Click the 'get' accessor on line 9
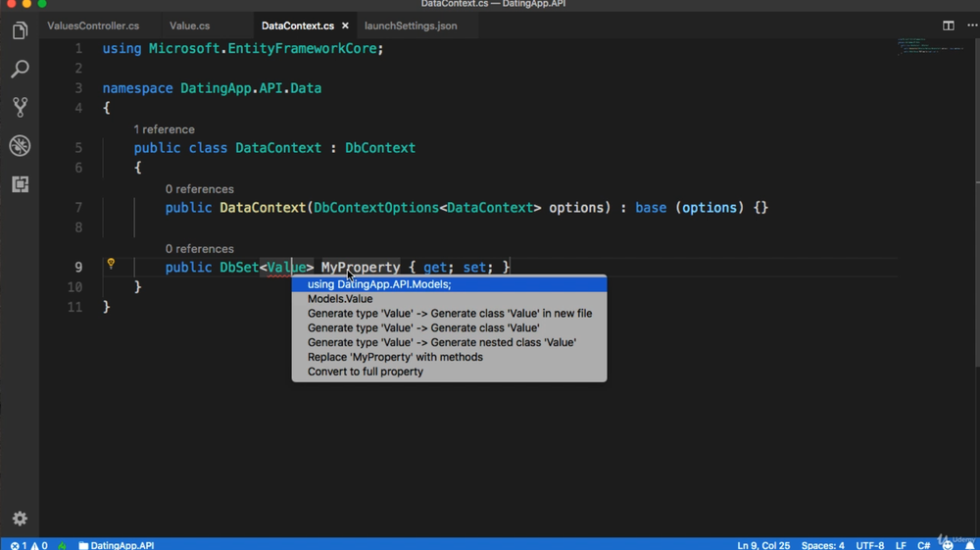Viewport: 980px width, 550px height. coord(435,268)
